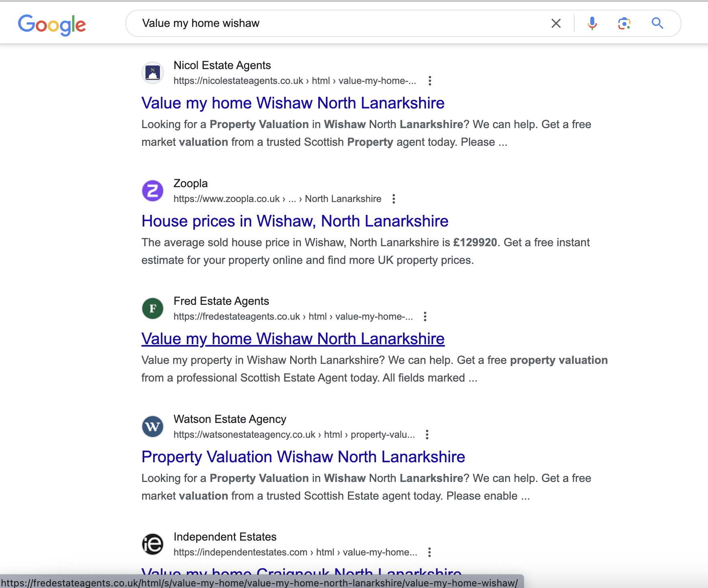Open Property Valuation Wishaw North Lanarkshire link
The width and height of the screenshot is (708, 588).
pyautogui.click(x=303, y=457)
